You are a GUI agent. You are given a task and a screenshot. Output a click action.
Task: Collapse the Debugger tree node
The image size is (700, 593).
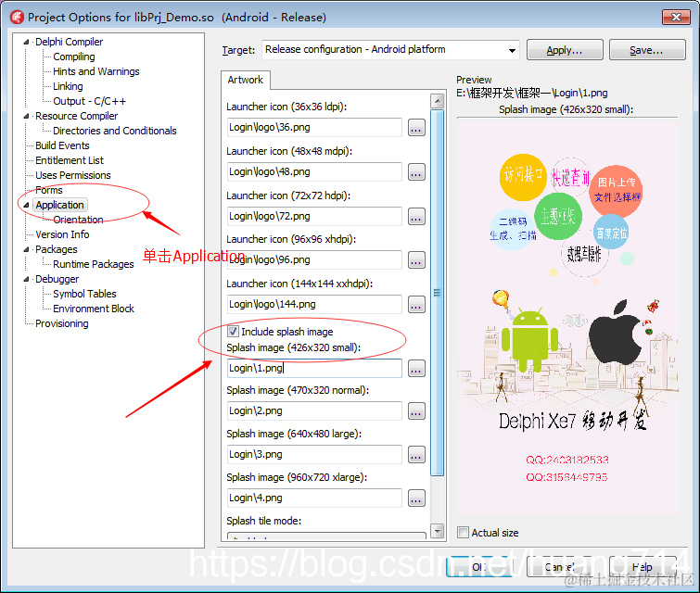click(x=26, y=279)
